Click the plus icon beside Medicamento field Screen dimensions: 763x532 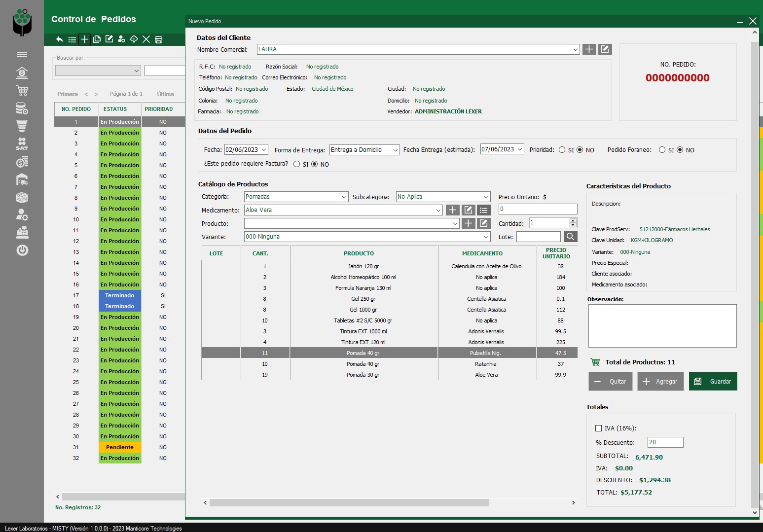[452, 210]
